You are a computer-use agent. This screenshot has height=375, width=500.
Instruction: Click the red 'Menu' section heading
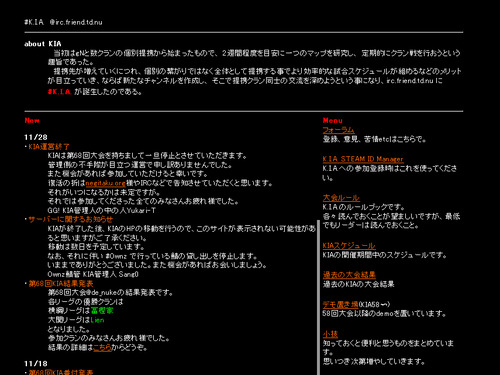tap(333, 120)
